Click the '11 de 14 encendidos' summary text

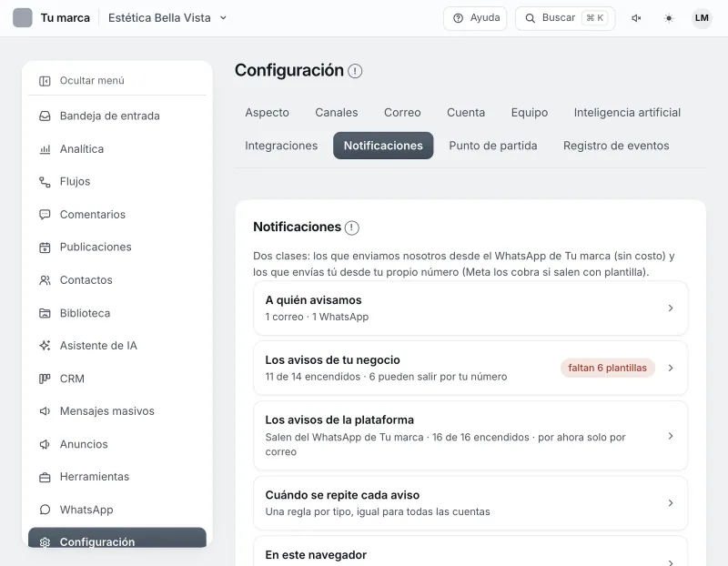click(x=312, y=377)
